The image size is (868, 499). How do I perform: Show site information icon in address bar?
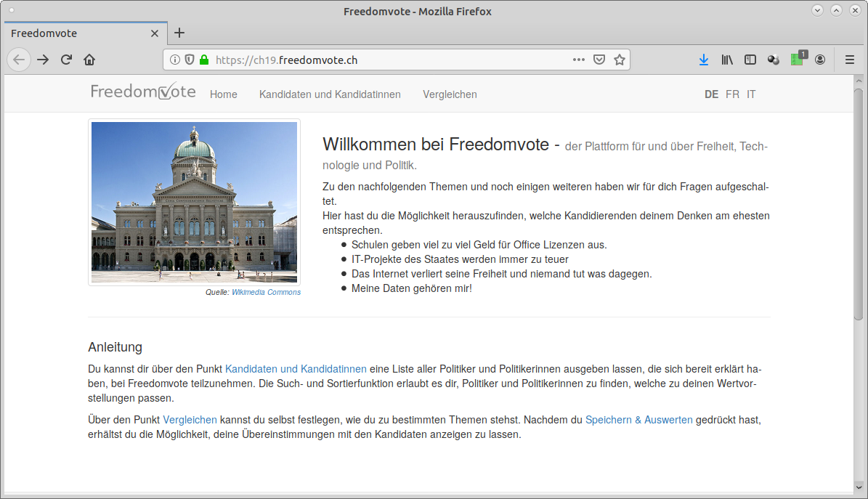[175, 60]
